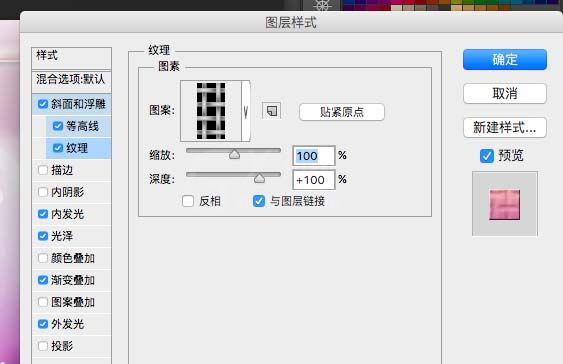Click 贴紧原点 snap to origin button
Image resolution: width=563 pixels, height=364 pixels.
click(x=341, y=112)
